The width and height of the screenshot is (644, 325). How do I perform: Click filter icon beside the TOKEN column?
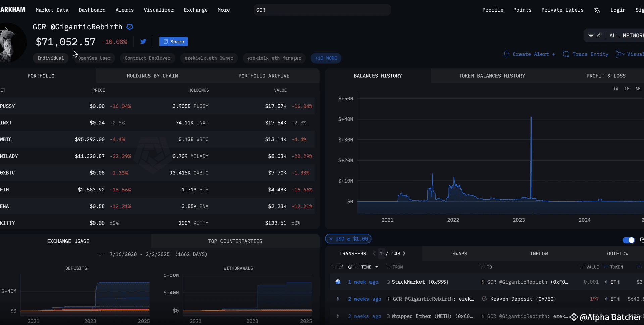coord(606,267)
